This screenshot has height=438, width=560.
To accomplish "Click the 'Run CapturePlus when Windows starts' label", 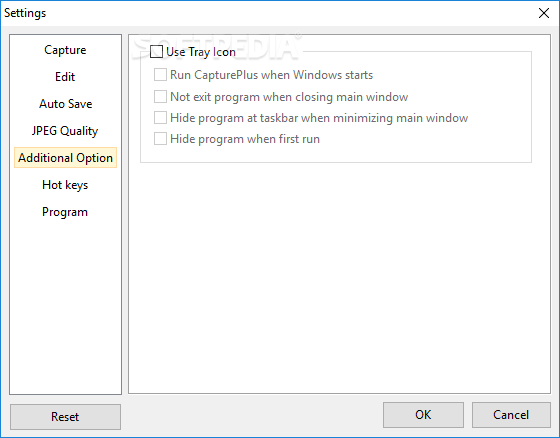I will pos(271,75).
